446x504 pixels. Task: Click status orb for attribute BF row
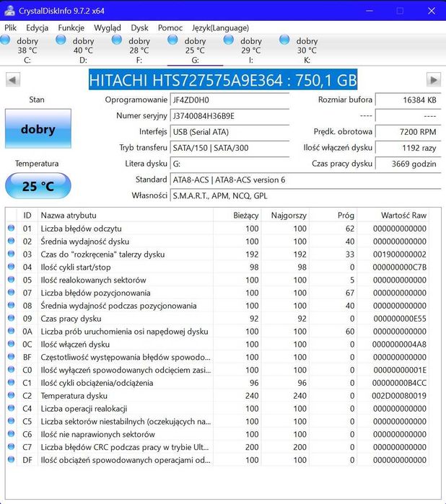coord(12,357)
